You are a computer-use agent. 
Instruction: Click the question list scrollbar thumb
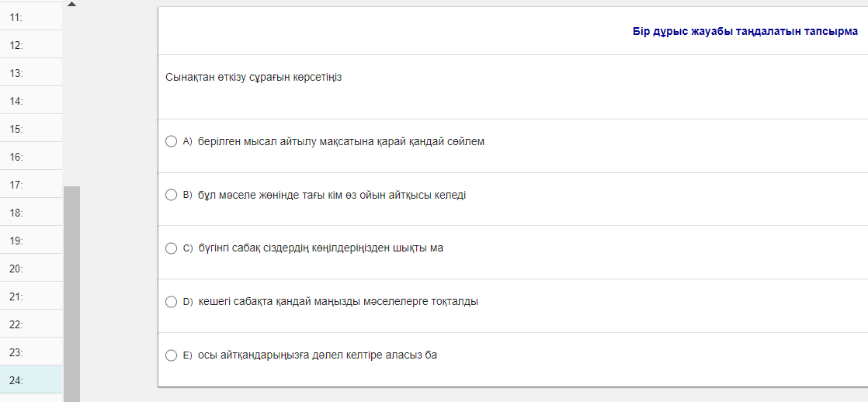pos(71,293)
